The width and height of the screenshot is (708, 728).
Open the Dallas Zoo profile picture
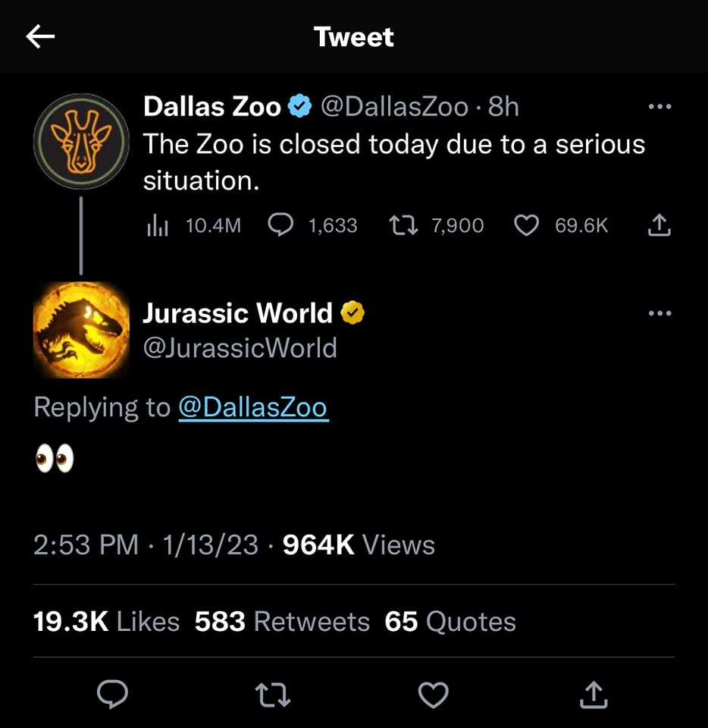[82, 141]
